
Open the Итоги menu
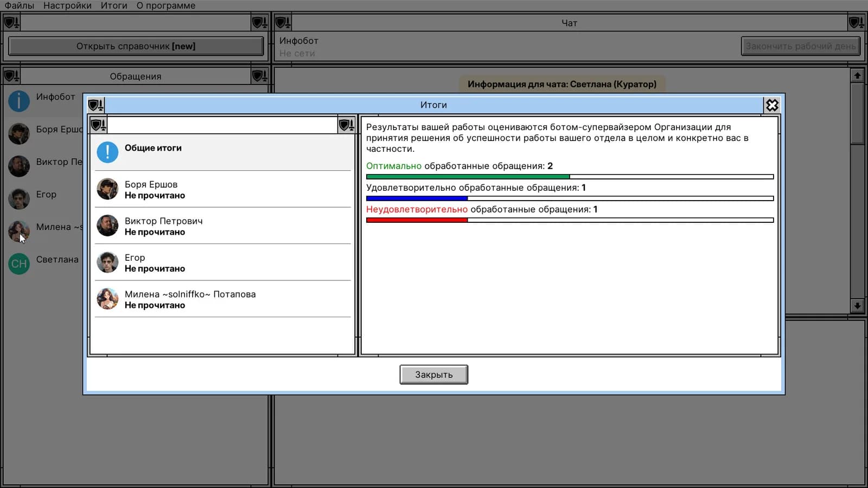point(114,5)
